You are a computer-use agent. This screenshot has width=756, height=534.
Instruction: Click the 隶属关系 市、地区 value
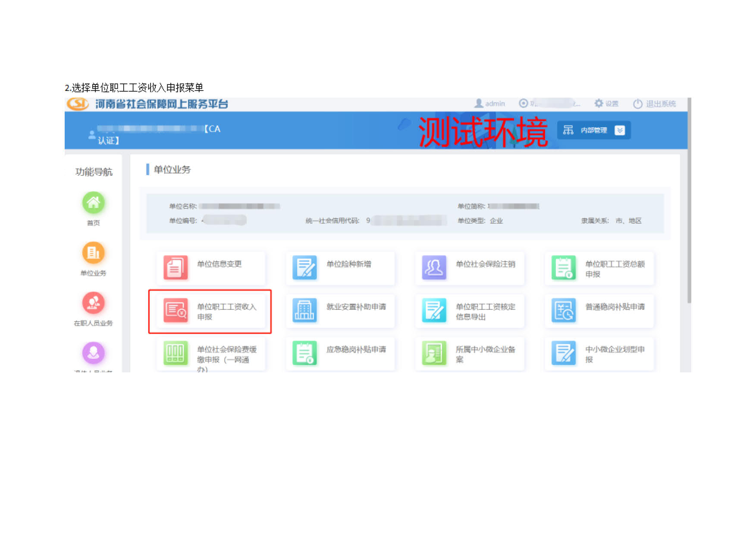pos(629,221)
